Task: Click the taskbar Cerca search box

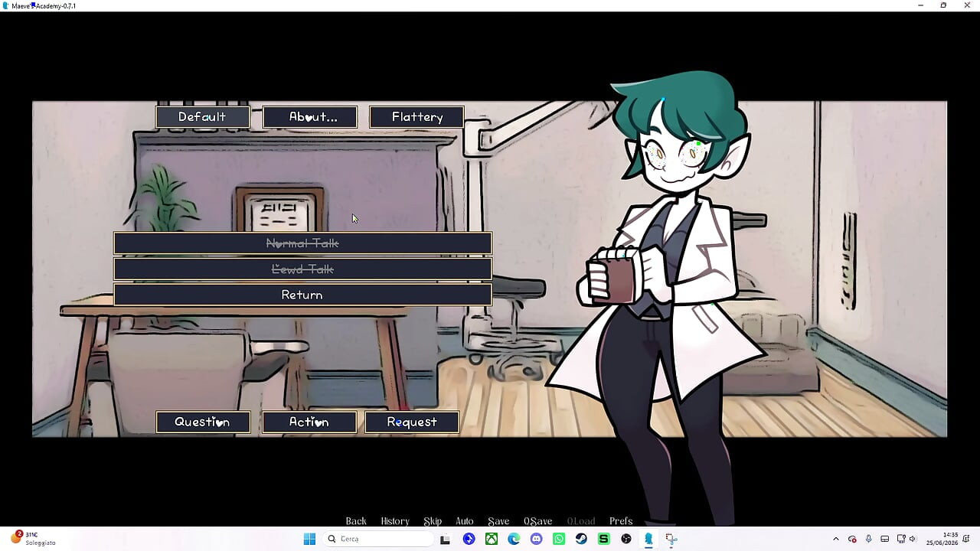Action: coord(380,539)
